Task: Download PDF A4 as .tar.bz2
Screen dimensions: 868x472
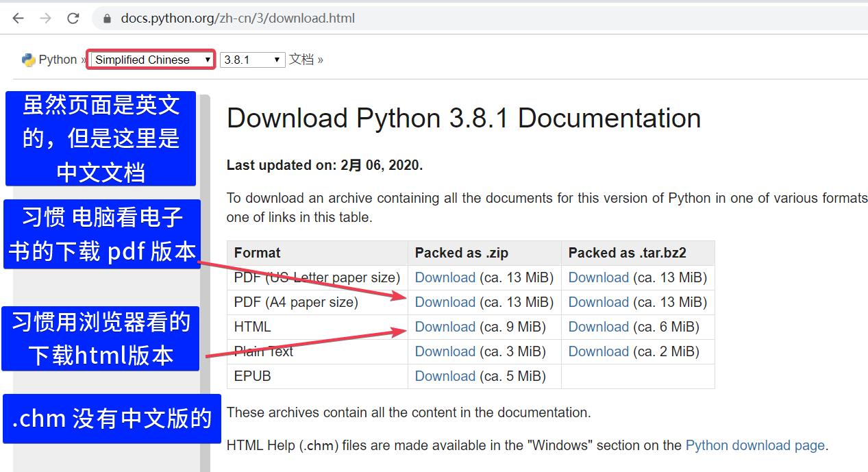Action: pos(598,302)
